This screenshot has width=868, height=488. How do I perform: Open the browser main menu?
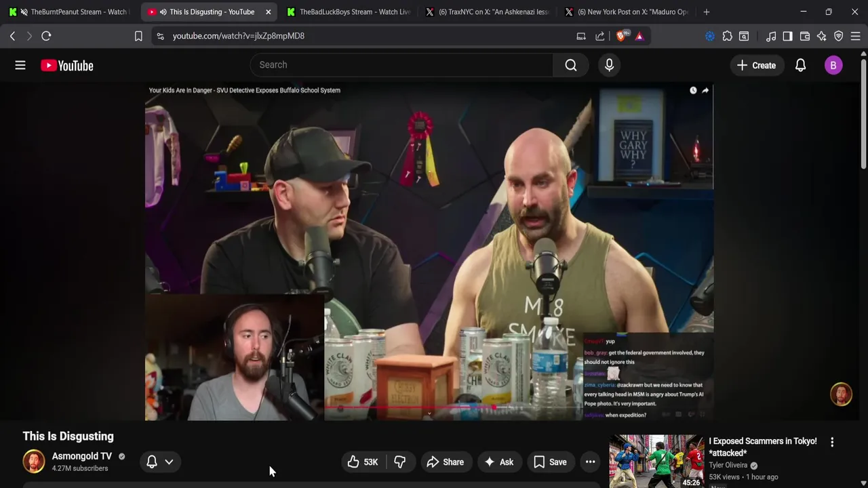[x=855, y=36]
